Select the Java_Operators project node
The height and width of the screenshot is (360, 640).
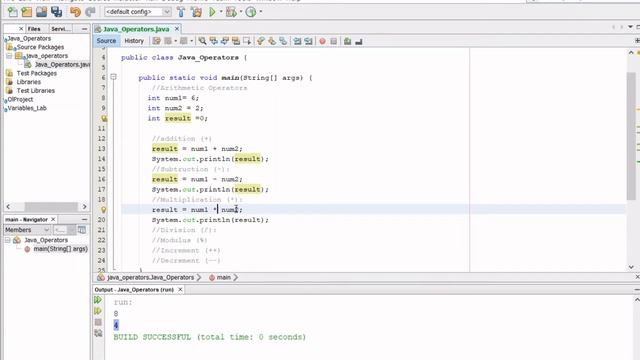pyautogui.click(x=29, y=38)
